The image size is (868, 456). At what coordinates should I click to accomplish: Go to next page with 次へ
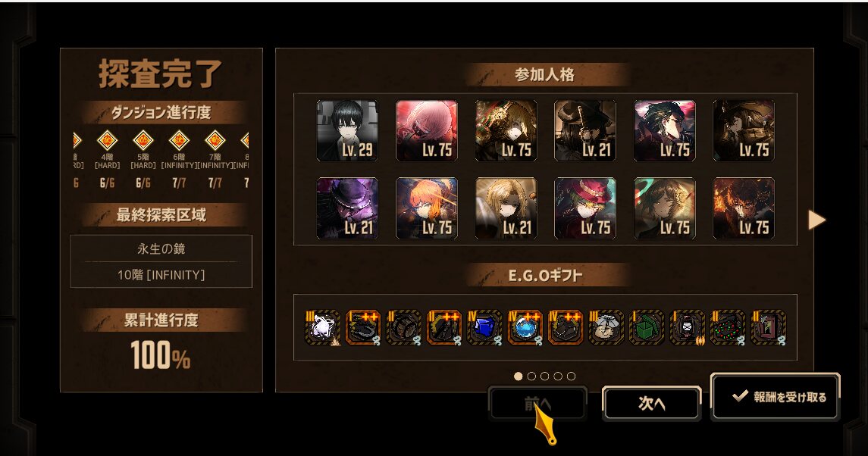click(x=651, y=404)
